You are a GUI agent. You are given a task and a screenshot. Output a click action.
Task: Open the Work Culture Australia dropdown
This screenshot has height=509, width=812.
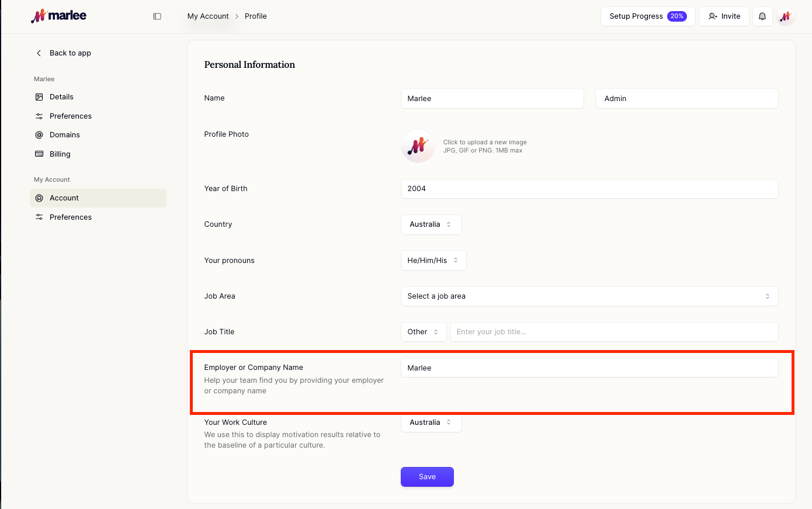pyautogui.click(x=431, y=423)
